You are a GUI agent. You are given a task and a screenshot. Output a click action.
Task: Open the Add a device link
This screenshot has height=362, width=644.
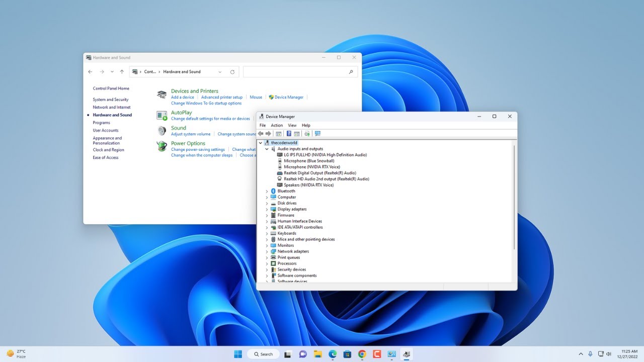[x=182, y=97]
